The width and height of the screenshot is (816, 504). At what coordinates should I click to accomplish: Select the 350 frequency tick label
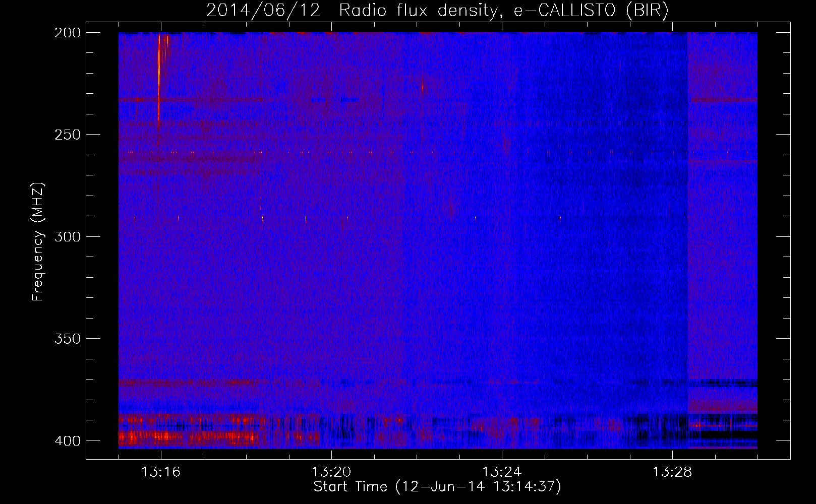tap(67, 339)
